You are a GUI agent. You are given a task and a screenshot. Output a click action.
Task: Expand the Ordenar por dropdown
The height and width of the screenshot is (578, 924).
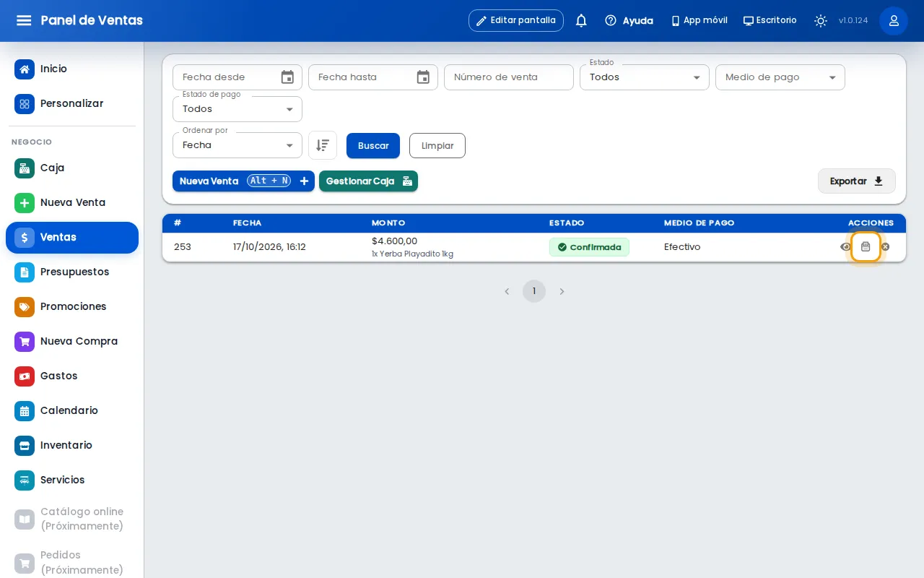pos(237,145)
